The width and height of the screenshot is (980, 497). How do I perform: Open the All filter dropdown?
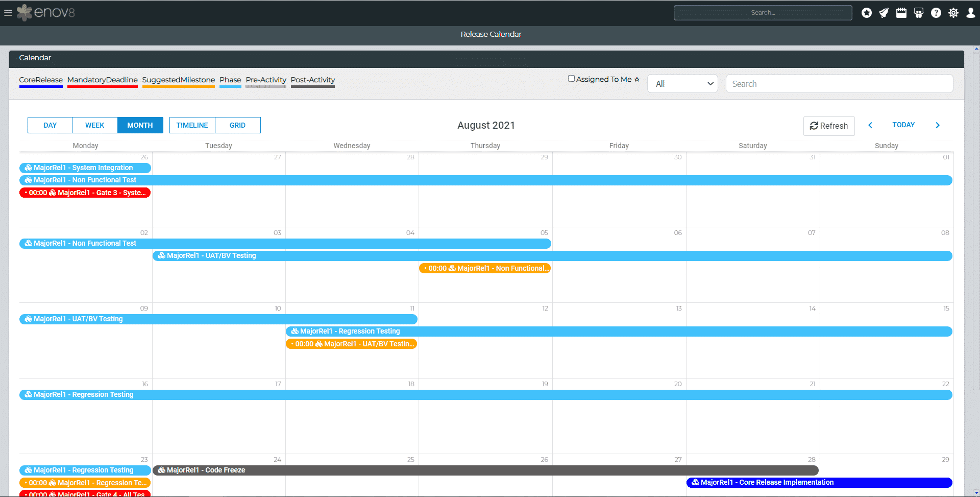(x=682, y=83)
